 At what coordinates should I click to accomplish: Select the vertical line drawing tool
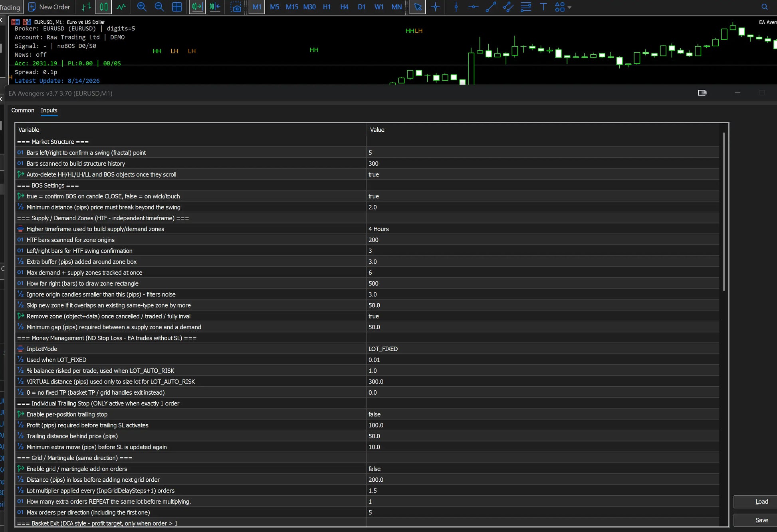click(x=456, y=7)
